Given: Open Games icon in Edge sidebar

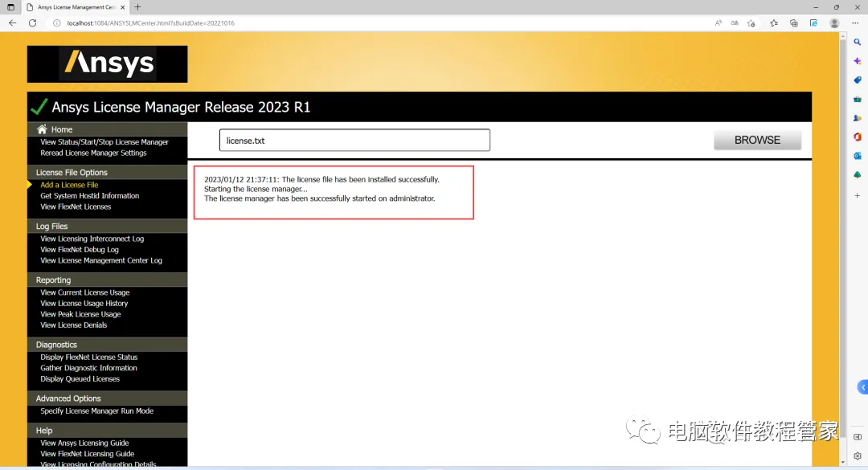Looking at the screenshot, I should tap(858, 118).
